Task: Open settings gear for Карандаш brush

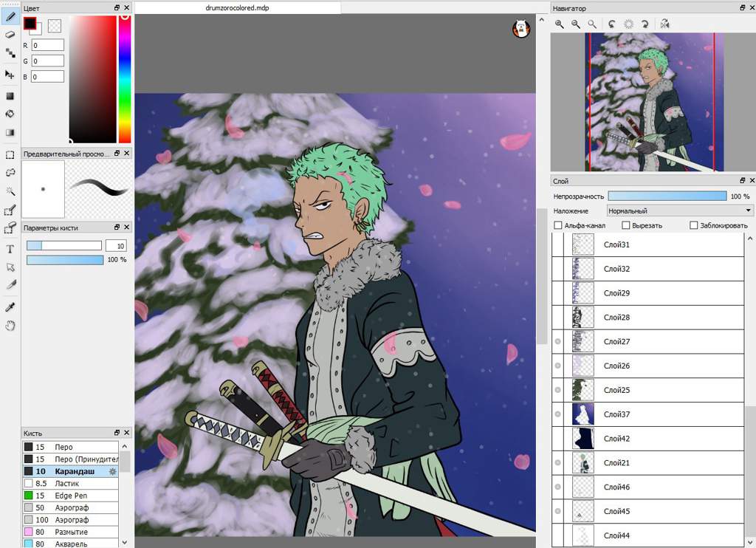Action: [113, 471]
